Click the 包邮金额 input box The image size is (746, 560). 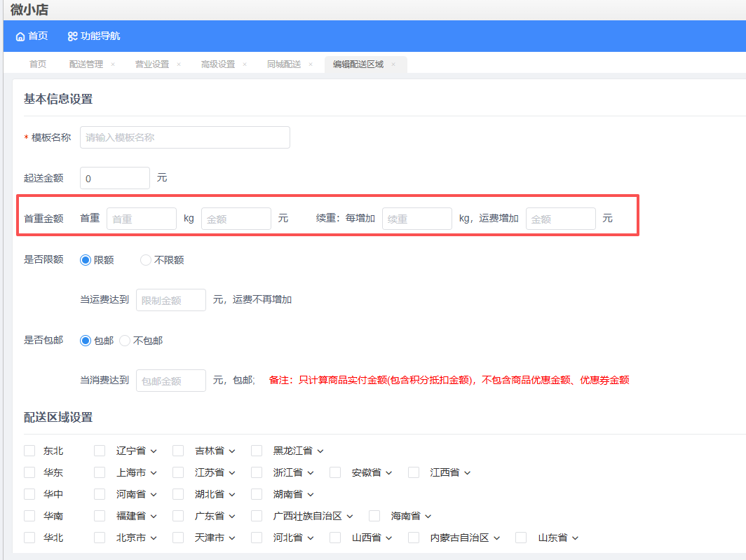click(171, 381)
